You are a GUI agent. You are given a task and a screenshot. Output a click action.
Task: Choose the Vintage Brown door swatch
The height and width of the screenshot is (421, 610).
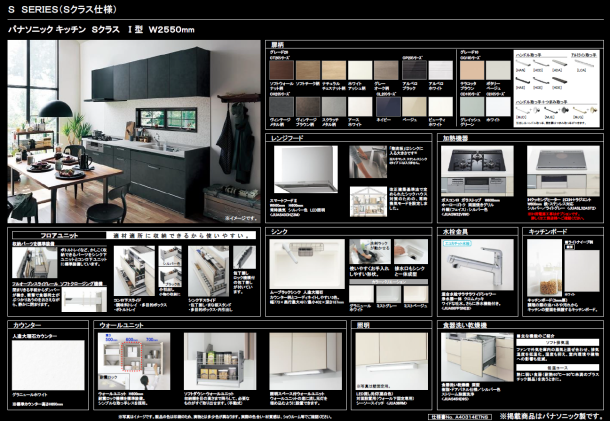(308, 107)
